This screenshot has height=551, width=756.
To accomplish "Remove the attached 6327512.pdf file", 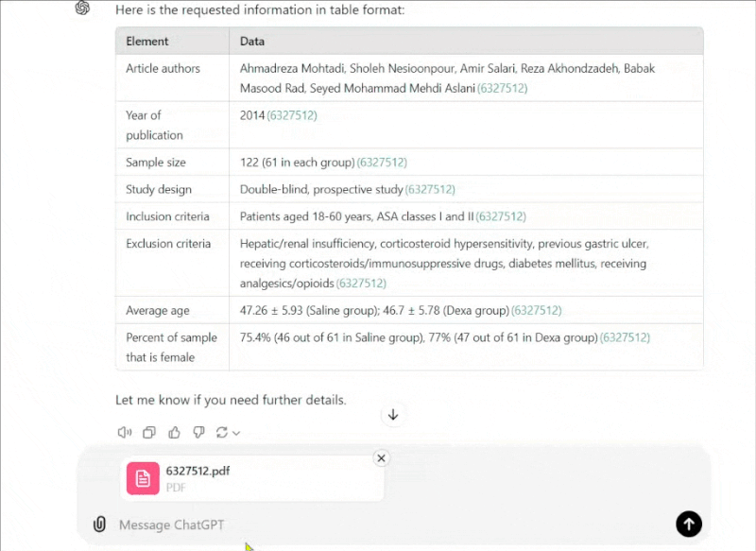I will tap(381, 458).
